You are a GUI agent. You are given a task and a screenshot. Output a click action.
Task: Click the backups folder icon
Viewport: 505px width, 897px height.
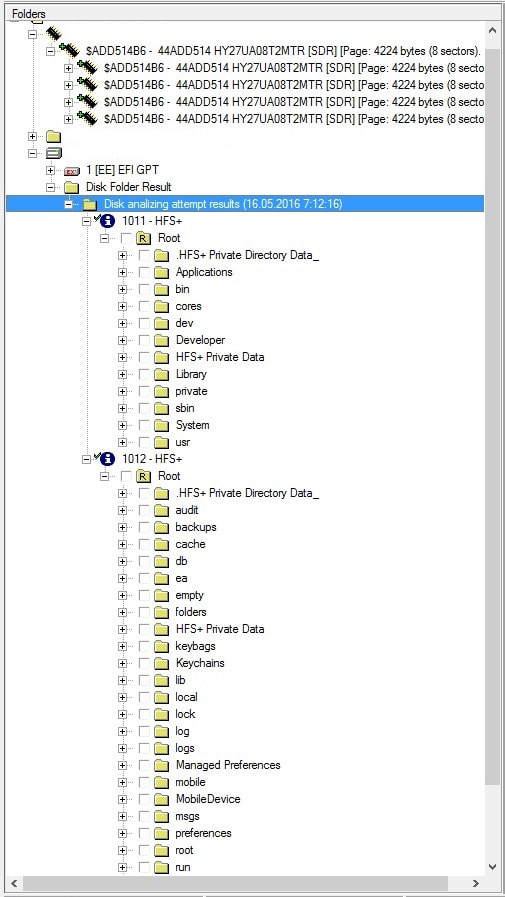pos(162,527)
